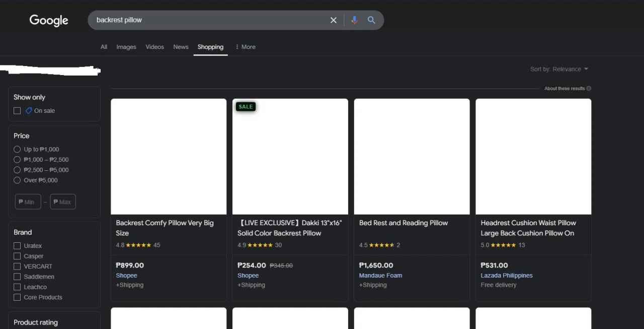This screenshot has width=644, height=329.
Task: Click the ₱ Min price field
Action: (28, 202)
